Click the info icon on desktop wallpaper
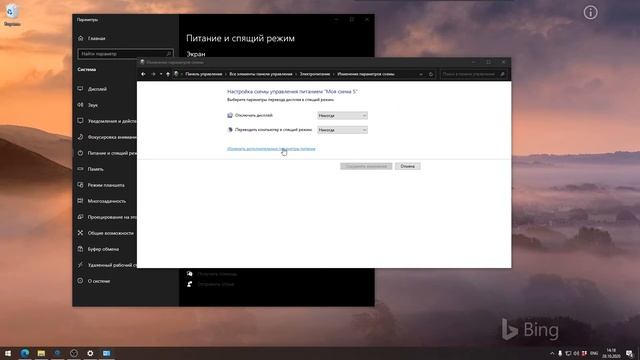The height and width of the screenshot is (360, 640). (x=590, y=13)
